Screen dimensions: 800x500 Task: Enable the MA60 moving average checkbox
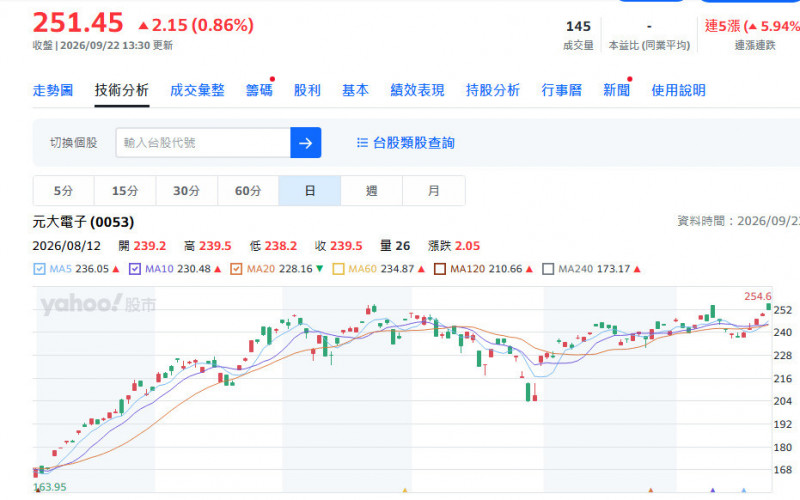click(x=338, y=269)
